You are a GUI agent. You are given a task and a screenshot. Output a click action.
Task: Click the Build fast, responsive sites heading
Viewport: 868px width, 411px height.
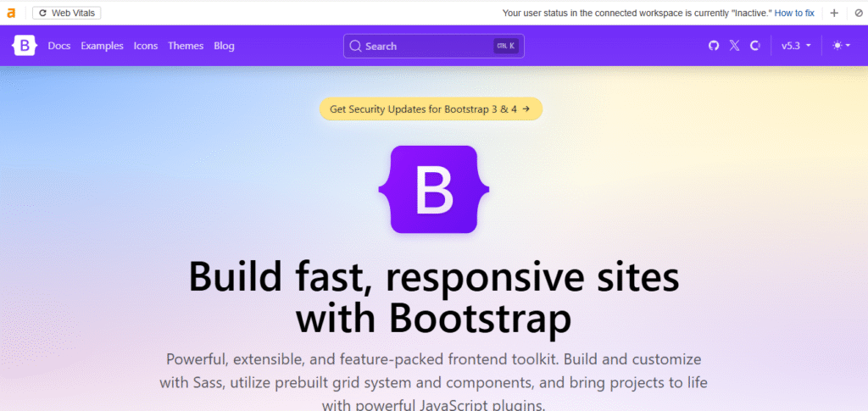pyautogui.click(x=433, y=297)
